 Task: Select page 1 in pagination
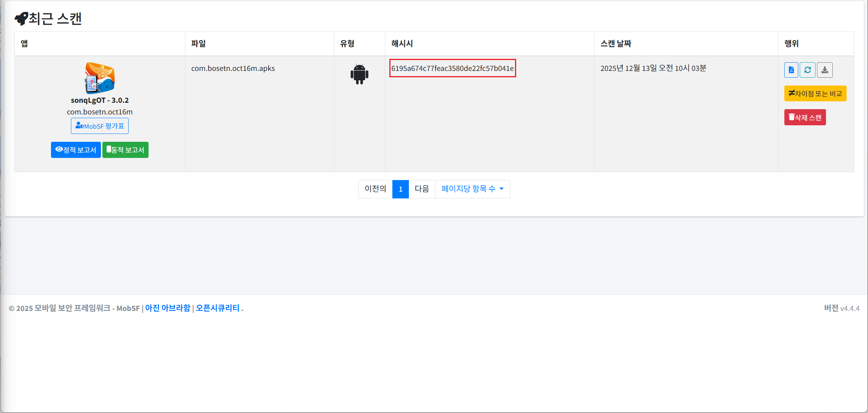[400, 189]
